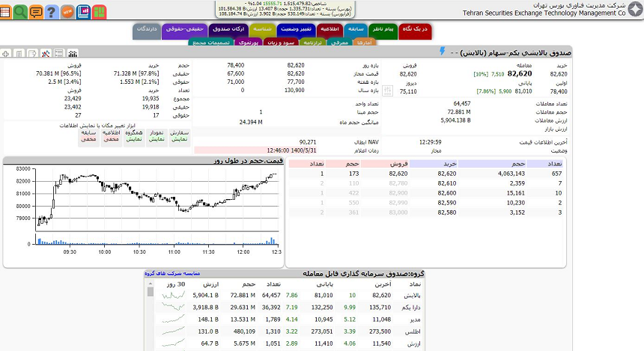644x351 pixels.
Task: Click the دارا یکم symbol in group table
Action: pos(401,307)
